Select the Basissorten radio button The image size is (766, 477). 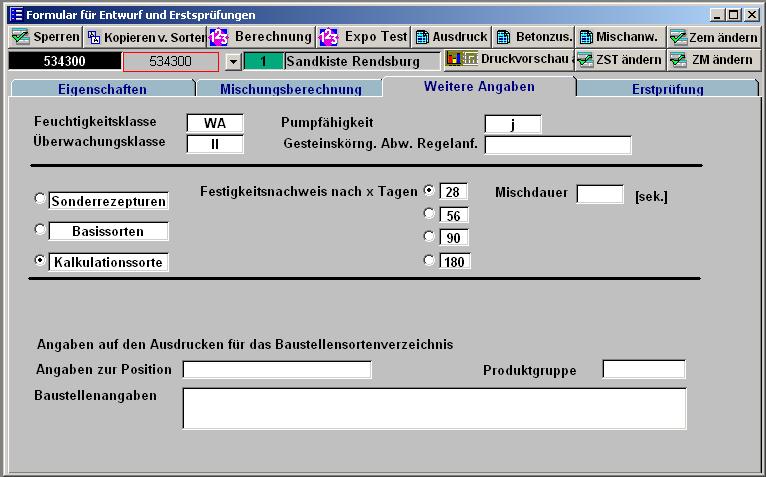click(x=40, y=230)
